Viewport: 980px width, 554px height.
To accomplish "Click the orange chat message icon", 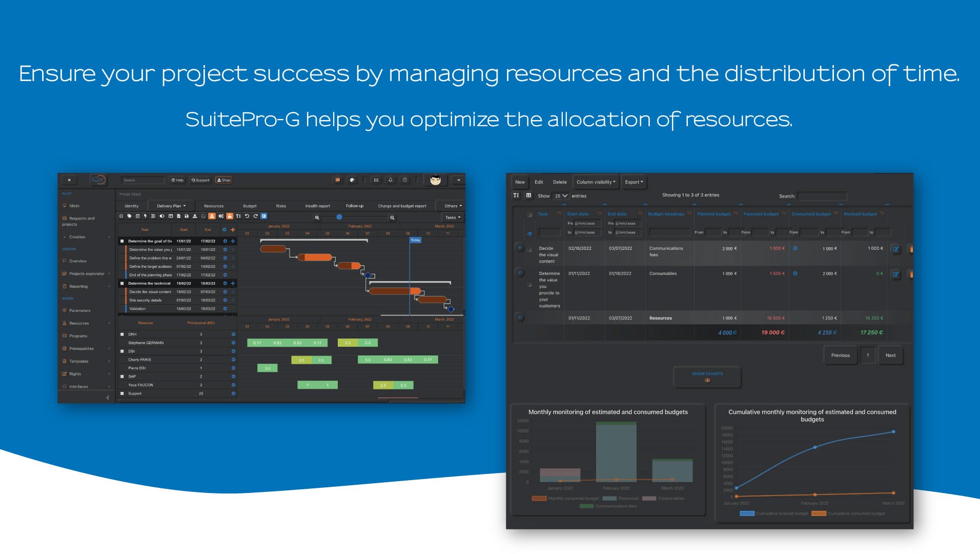I will pos(337,180).
